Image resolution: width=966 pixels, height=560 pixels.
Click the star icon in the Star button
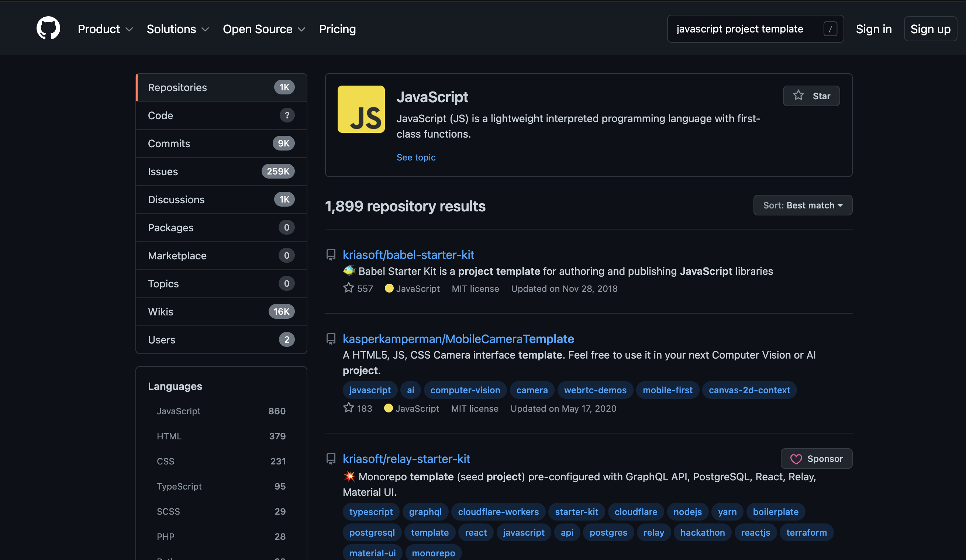tap(798, 96)
